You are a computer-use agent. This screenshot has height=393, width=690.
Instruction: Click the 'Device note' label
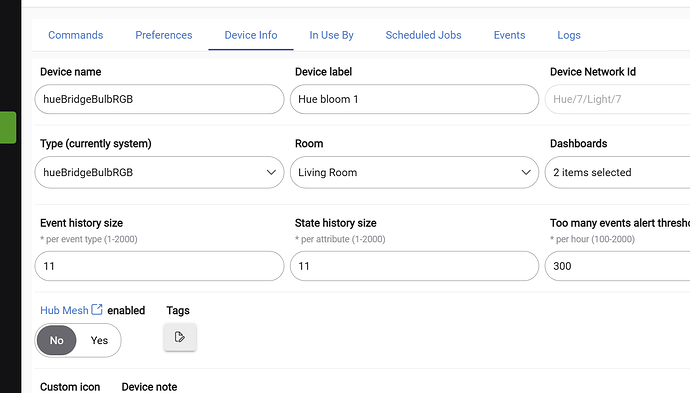click(x=149, y=387)
